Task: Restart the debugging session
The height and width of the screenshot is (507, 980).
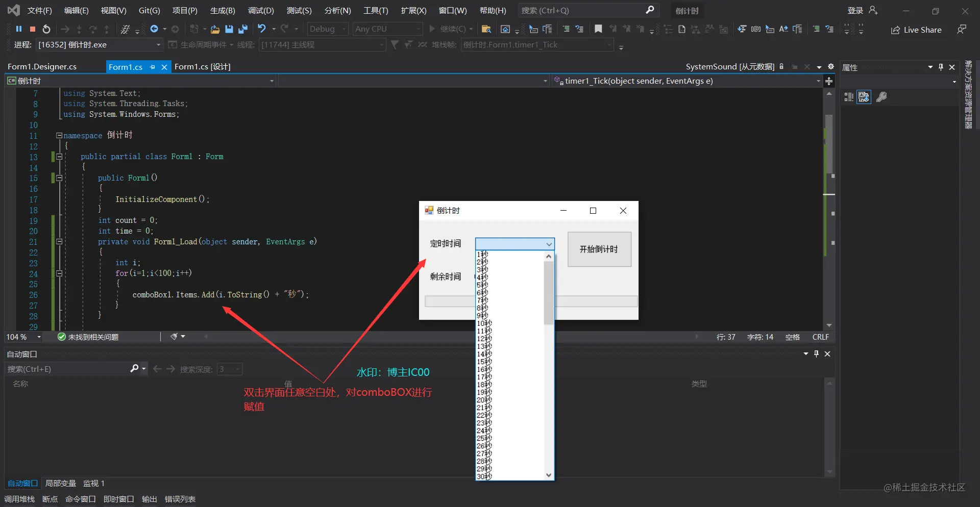Action: click(46, 29)
